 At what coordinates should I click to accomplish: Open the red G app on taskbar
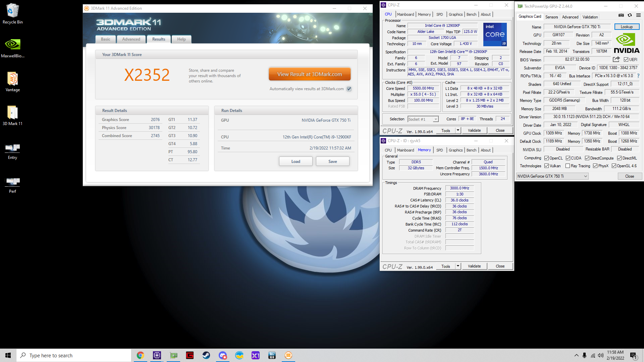(190, 355)
